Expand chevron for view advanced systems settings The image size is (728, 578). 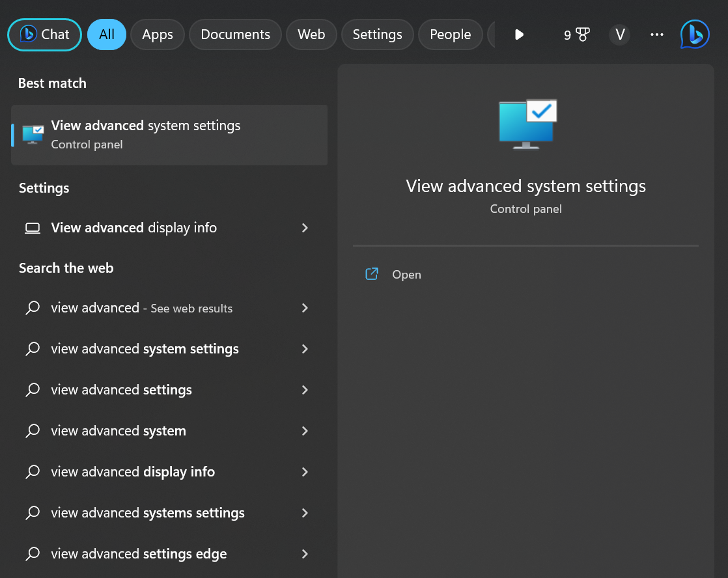[x=305, y=513]
